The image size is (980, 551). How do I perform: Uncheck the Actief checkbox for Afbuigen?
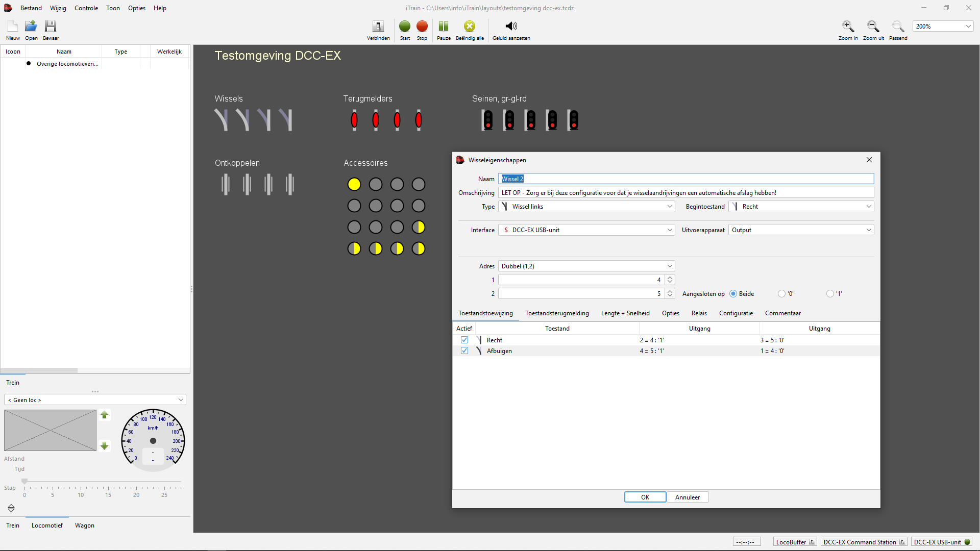(464, 350)
